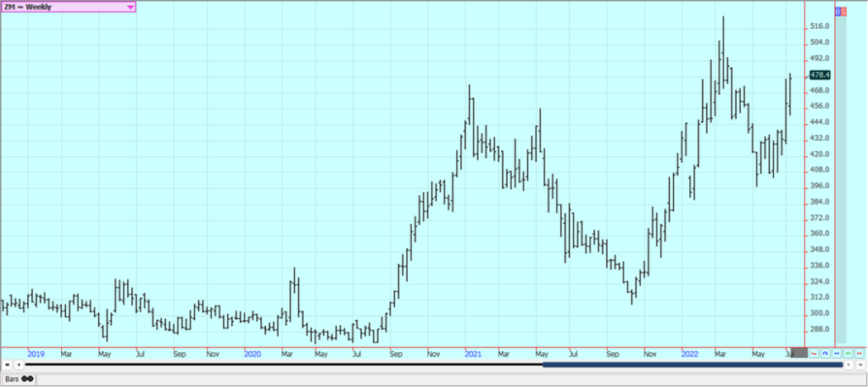This screenshot has height=387, width=868.
Task: Jump to chart end with far-right scroll button
Action: pyautogui.click(x=860, y=365)
